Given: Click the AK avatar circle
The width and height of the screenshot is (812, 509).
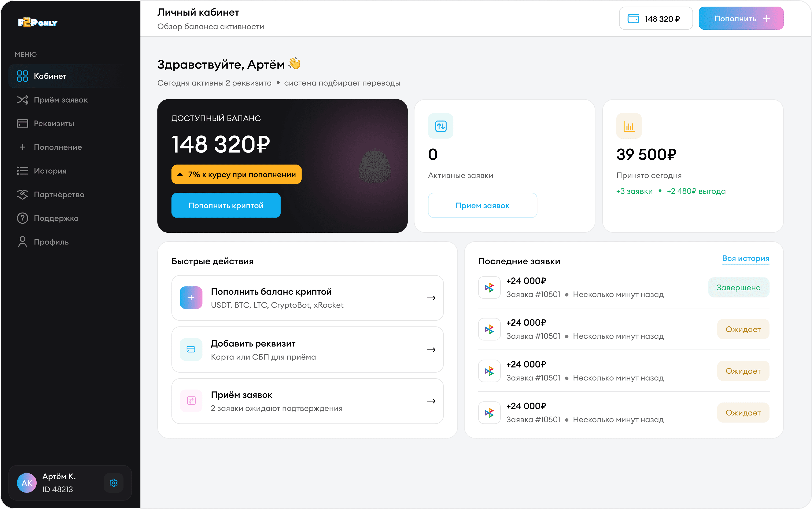Looking at the screenshot, I should click(x=27, y=483).
